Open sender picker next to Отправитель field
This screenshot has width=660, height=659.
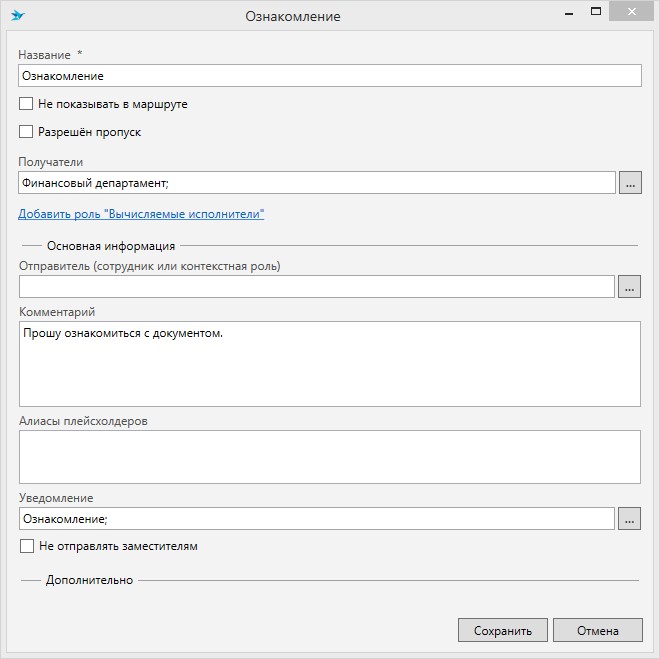click(630, 287)
